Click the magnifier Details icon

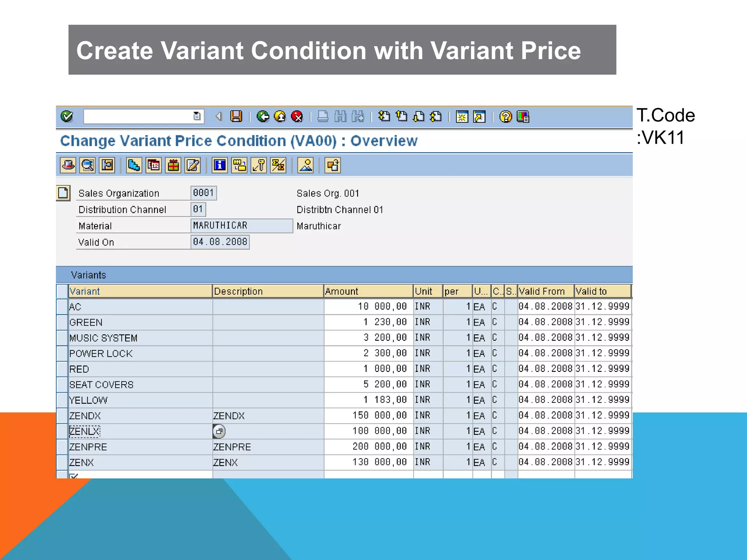(x=88, y=166)
